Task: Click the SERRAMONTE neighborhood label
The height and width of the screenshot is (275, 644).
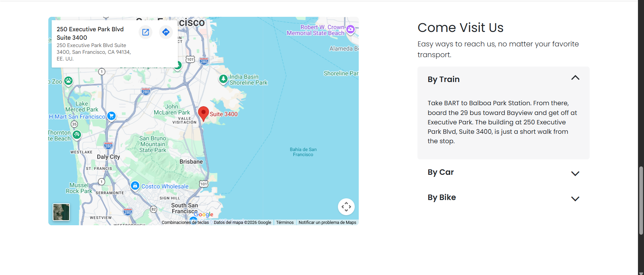Action: 110,193
